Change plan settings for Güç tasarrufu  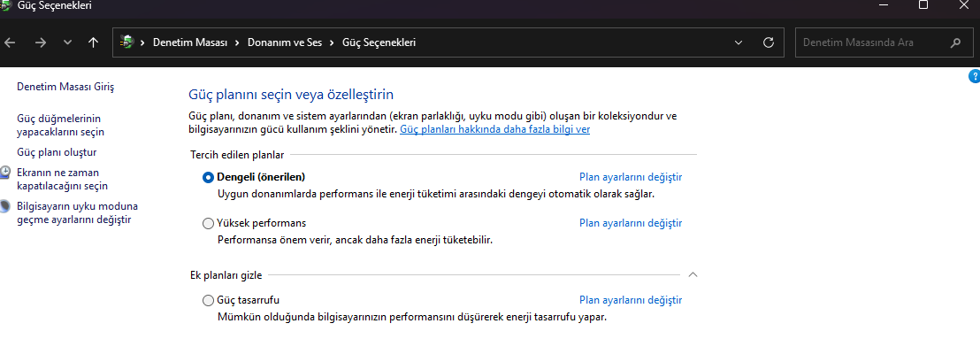coord(631,300)
